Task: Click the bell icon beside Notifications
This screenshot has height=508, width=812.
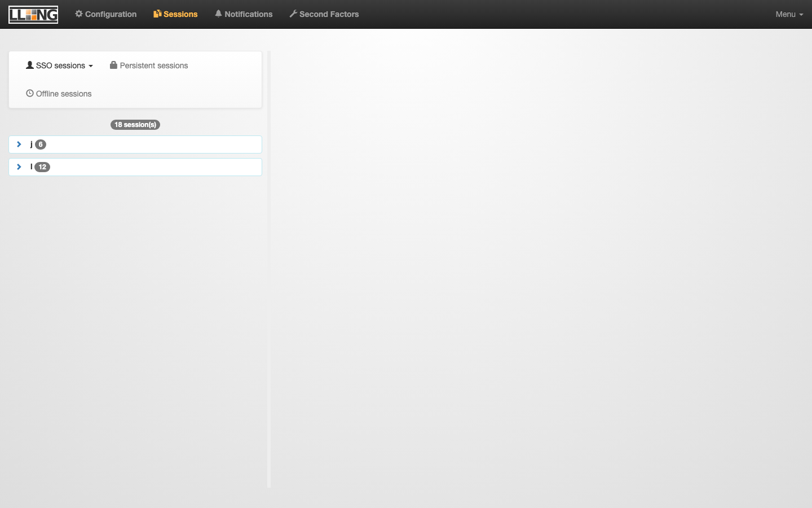Action: tap(218, 14)
